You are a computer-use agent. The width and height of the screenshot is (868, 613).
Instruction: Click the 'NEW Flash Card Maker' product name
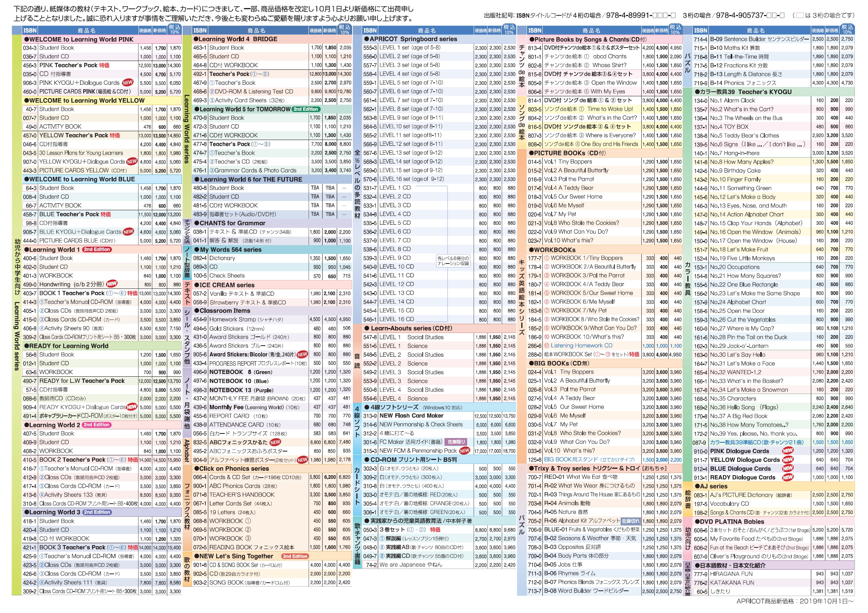[411, 416]
